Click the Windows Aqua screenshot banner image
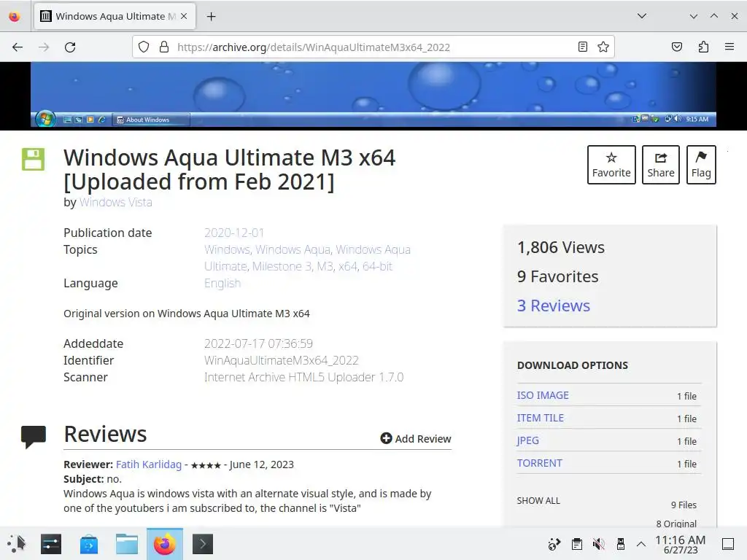 [x=373, y=94]
